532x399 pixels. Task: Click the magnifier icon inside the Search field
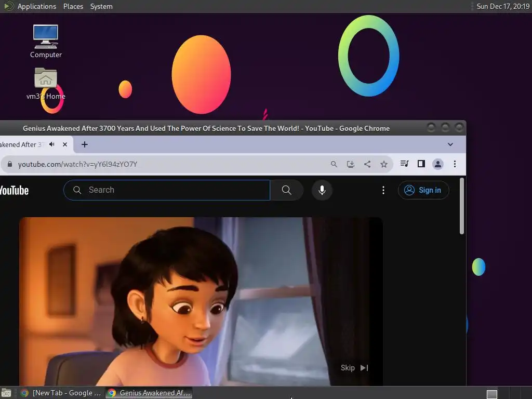click(77, 190)
